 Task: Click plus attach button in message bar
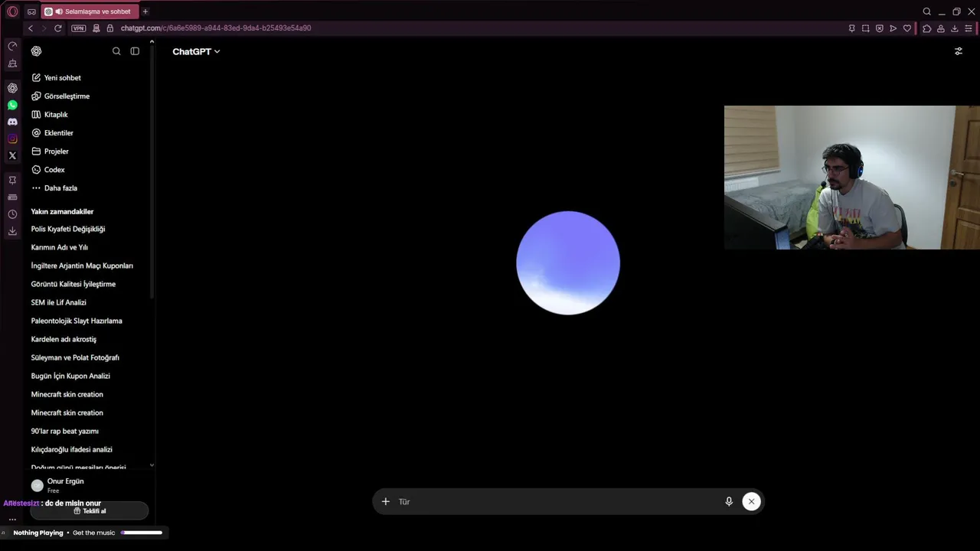point(385,501)
